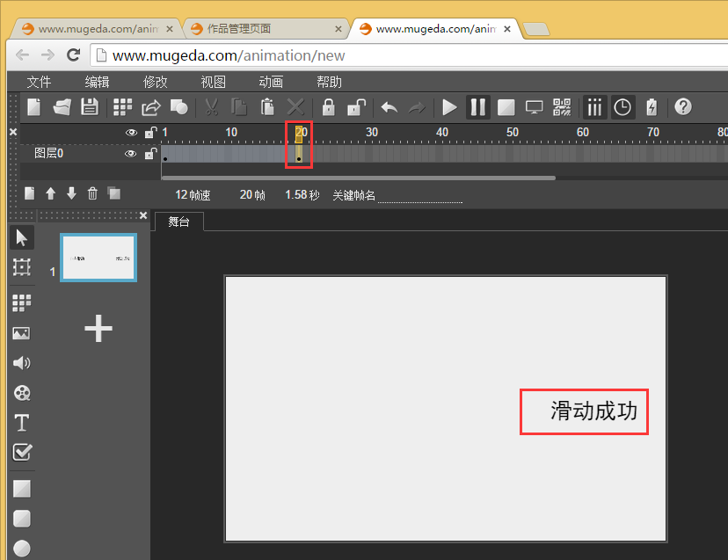Click the timeline horizontal scrollbar
This screenshot has width=728, height=560.
(x=359, y=178)
